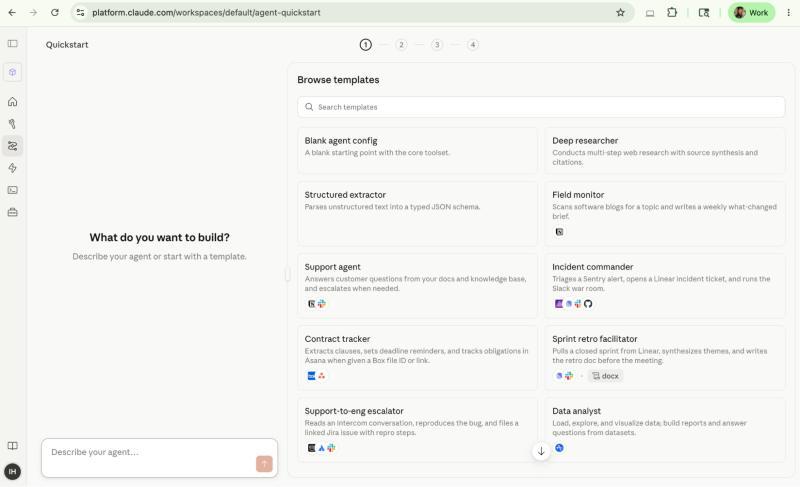Click the Slack icon on Support agent

click(x=321, y=304)
